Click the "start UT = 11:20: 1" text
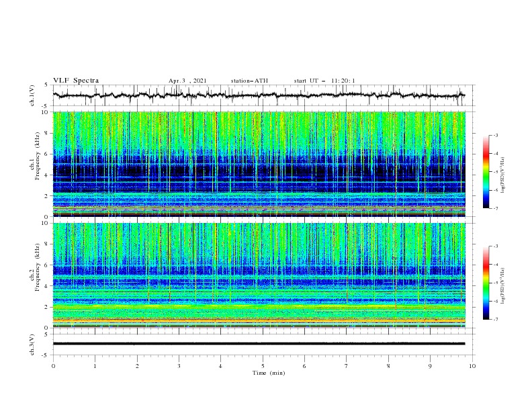 pyautogui.click(x=324, y=81)
